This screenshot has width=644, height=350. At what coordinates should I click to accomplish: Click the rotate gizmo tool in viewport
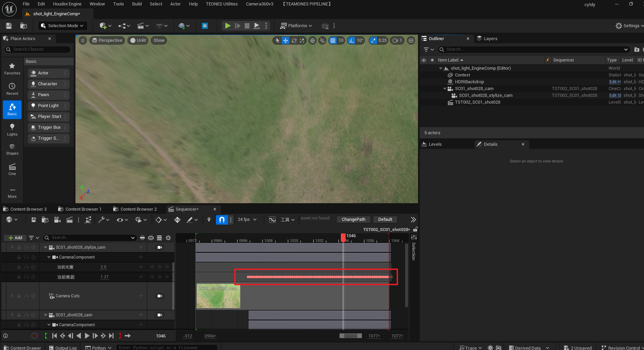pos(294,40)
